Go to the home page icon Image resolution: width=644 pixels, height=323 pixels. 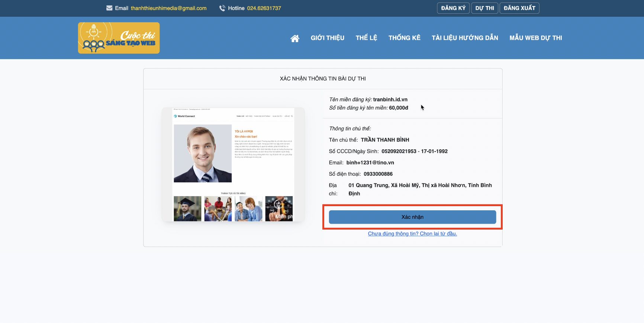tap(295, 38)
